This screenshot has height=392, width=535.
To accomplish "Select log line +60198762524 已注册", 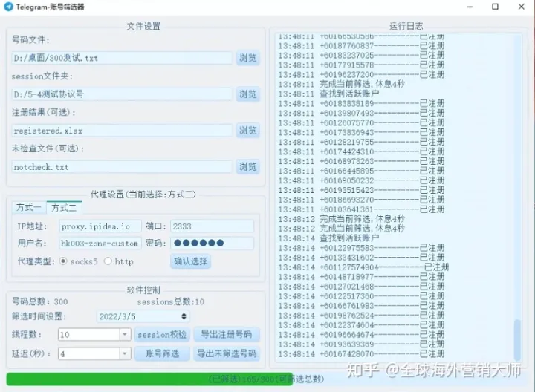I will pos(361,316).
